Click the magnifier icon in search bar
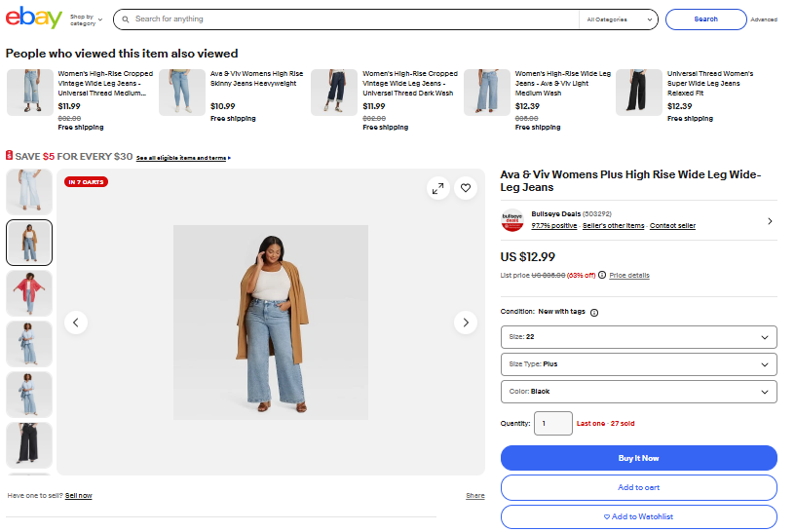795x532 pixels. pyautogui.click(x=126, y=19)
